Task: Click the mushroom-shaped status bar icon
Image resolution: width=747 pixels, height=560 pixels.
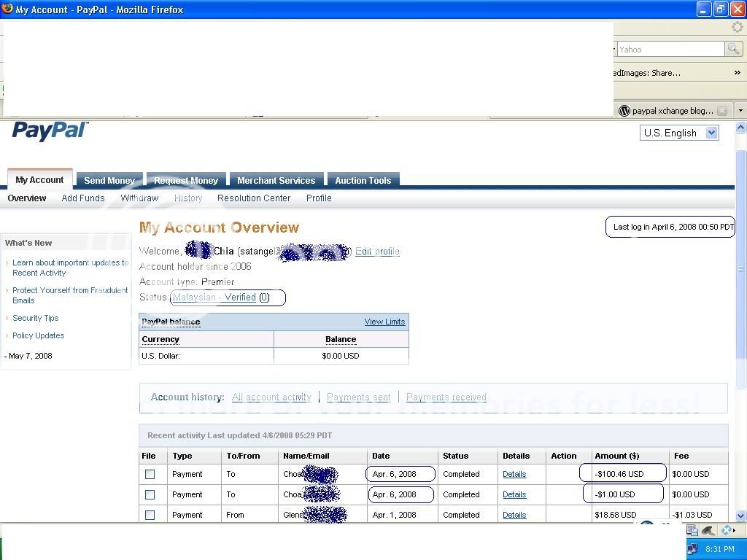Action: (708, 531)
